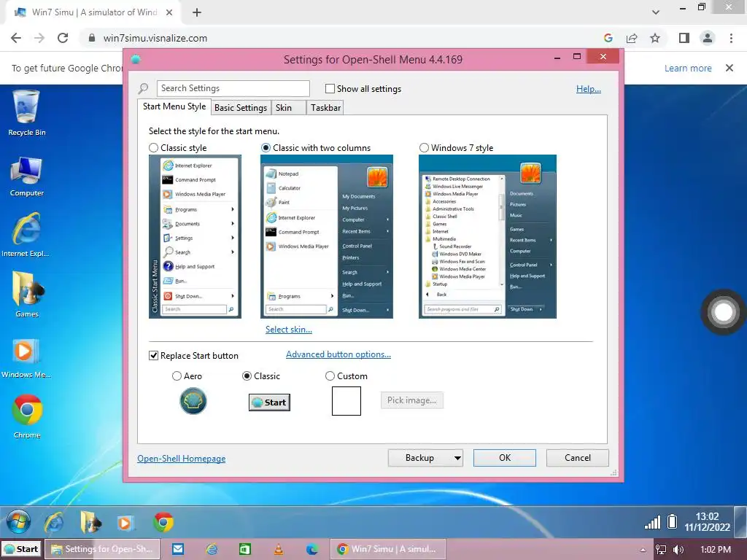The image size is (747, 560).
Task: Open Chrome three-dot menu
Action: tap(731, 38)
